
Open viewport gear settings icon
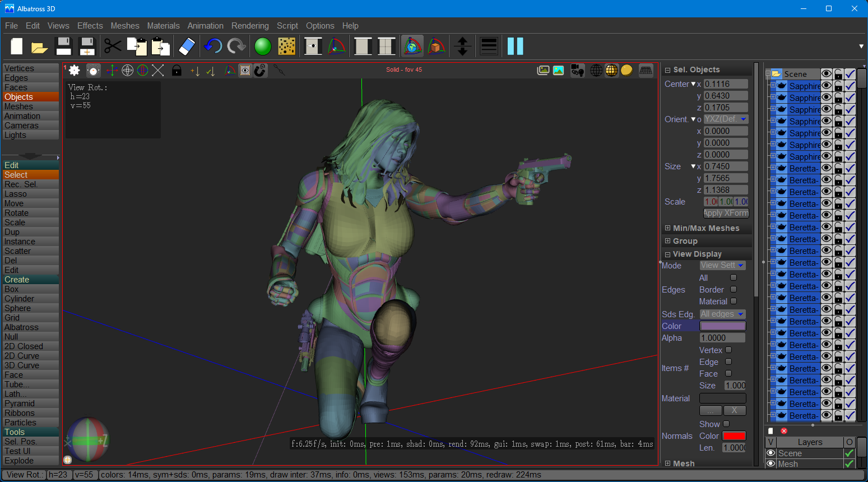75,70
